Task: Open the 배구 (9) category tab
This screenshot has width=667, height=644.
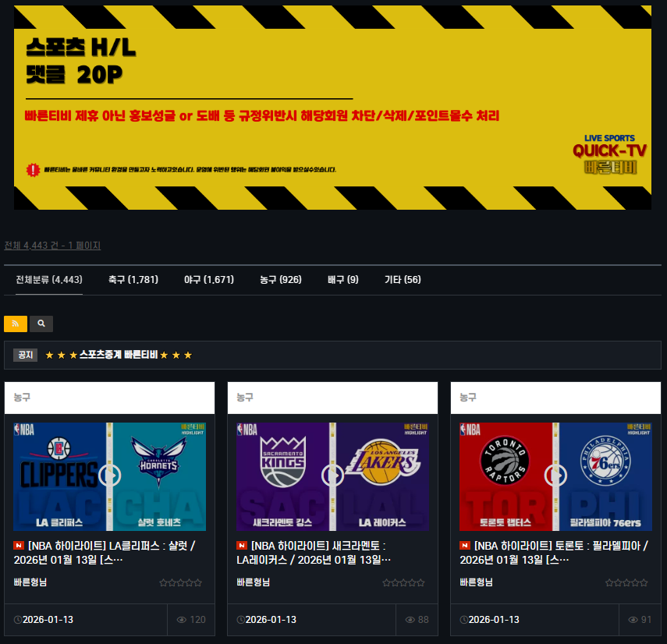Action: [x=343, y=280]
